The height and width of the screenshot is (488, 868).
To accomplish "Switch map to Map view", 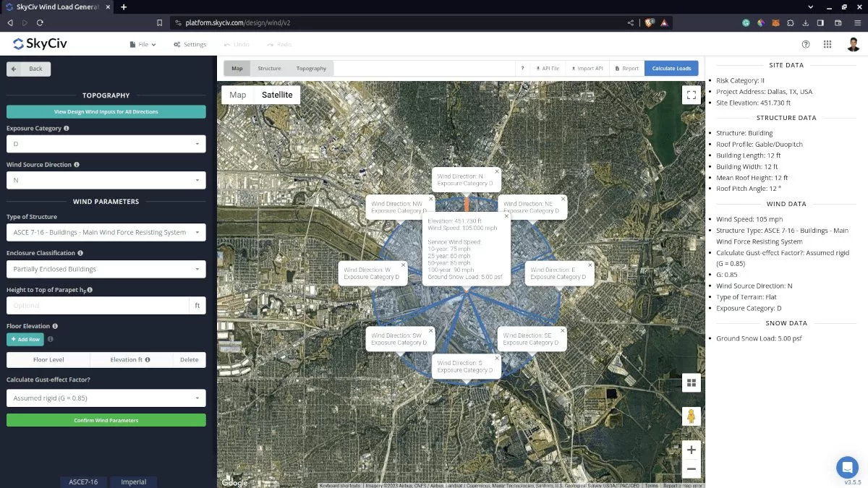I will [x=238, y=95].
